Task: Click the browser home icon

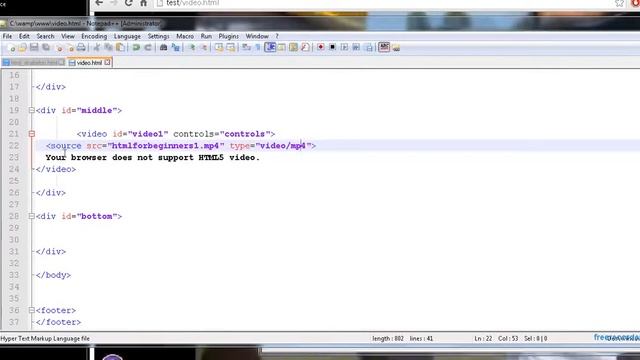Action: (x=143, y=3)
